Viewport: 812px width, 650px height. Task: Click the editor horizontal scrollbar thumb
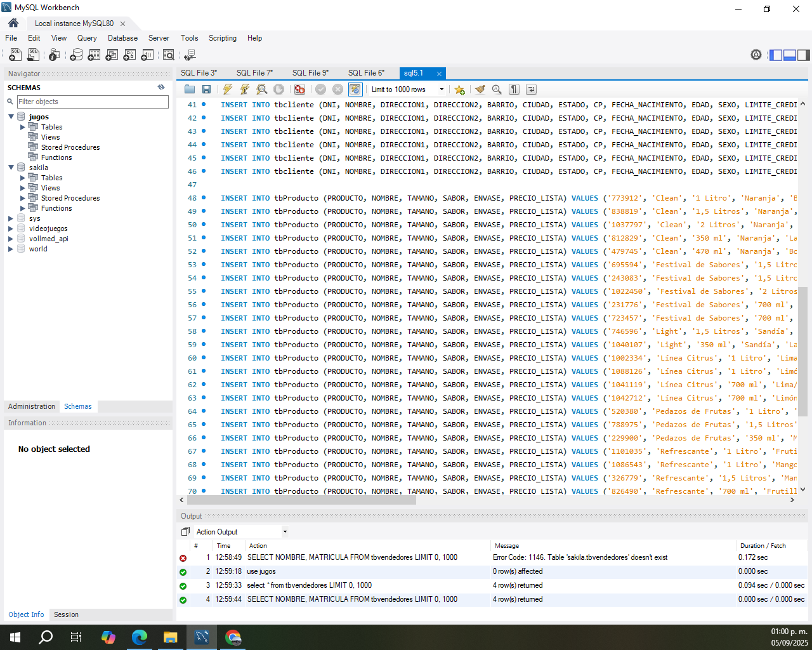point(301,500)
